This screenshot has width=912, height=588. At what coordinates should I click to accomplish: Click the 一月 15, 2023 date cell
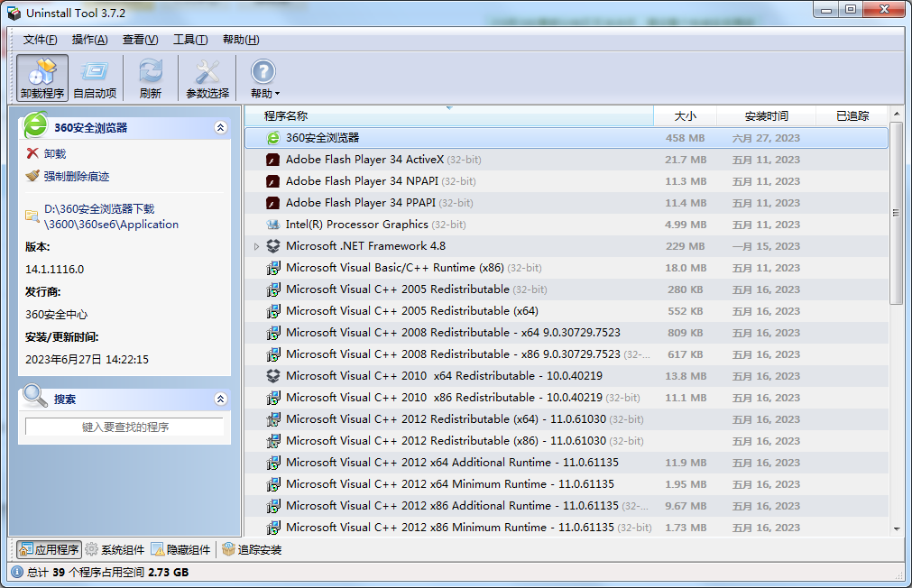pos(766,246)
